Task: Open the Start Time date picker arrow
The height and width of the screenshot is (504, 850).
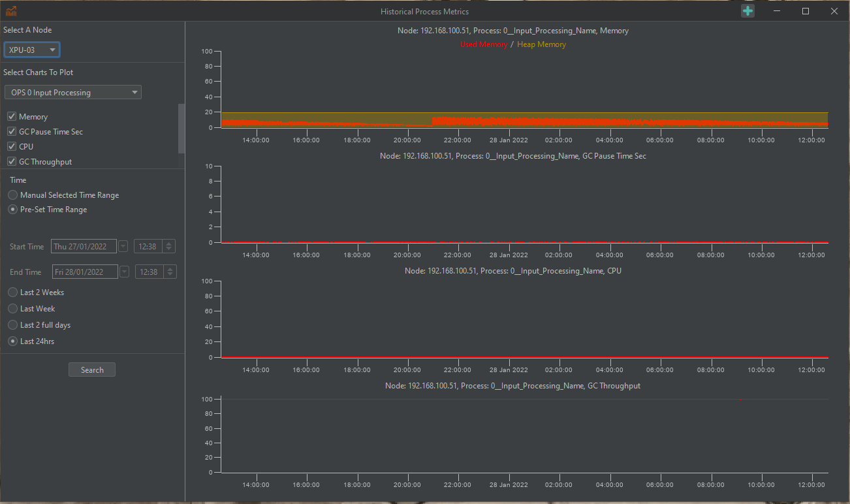Action: [123, 247]
